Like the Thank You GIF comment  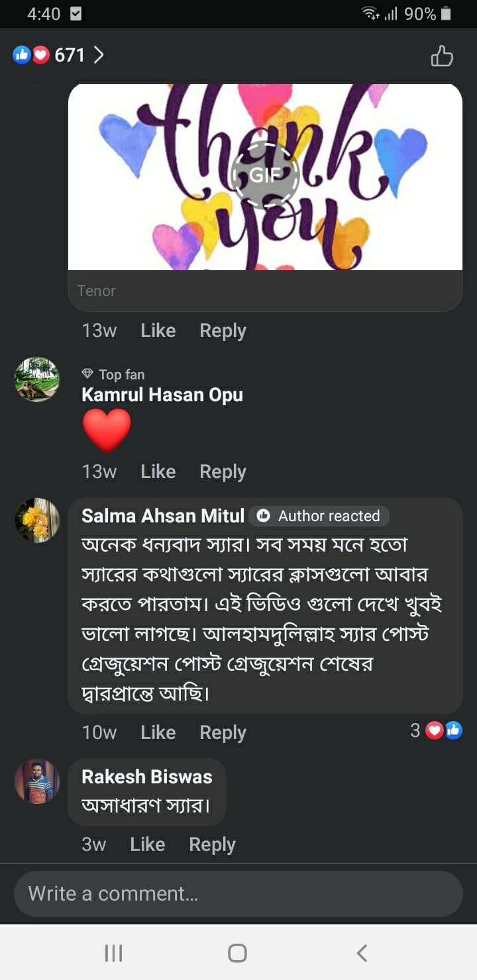click(158, 330)
